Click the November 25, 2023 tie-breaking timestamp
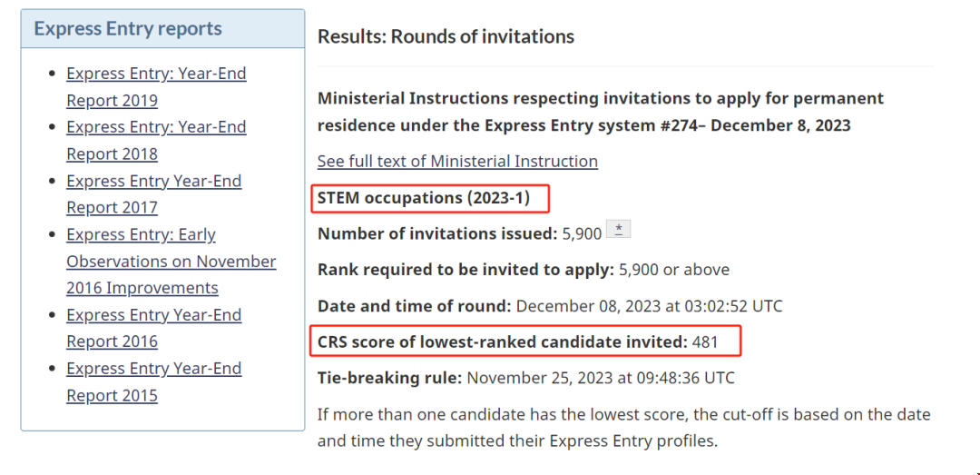Viewport: 980px width, 475px height. coord(601,378)
